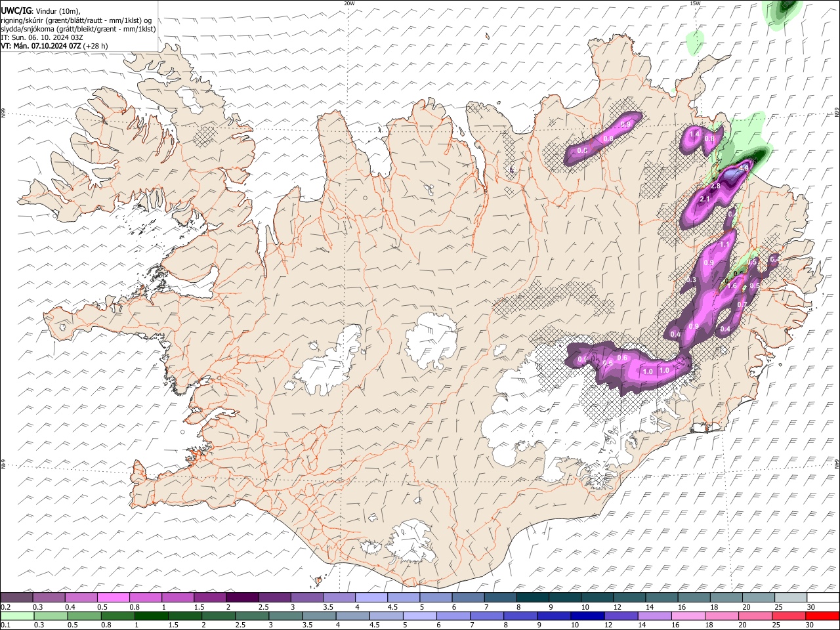Pick the upper legend swatch between 2 and 2.5
840x630 pixels.
(x=242, y=597)
